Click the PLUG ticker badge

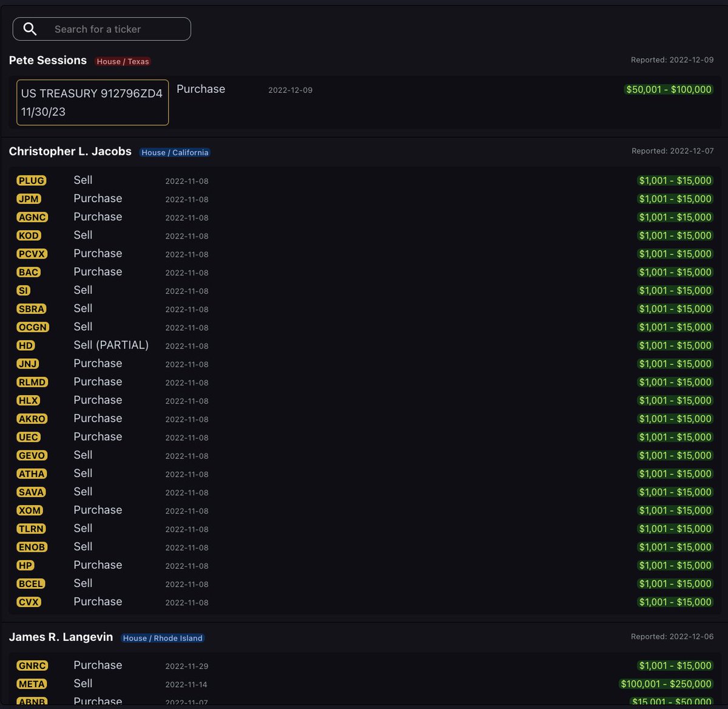31,180
